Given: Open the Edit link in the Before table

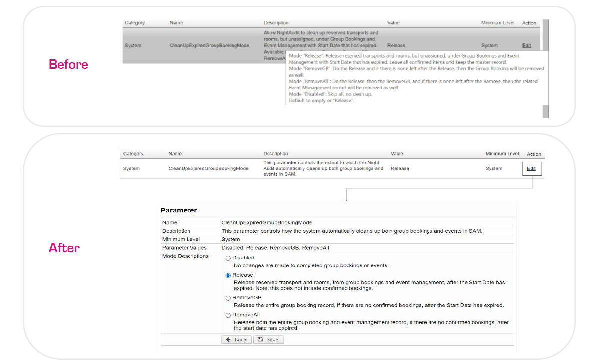Looking at the screenshot, I should [526, 45].
